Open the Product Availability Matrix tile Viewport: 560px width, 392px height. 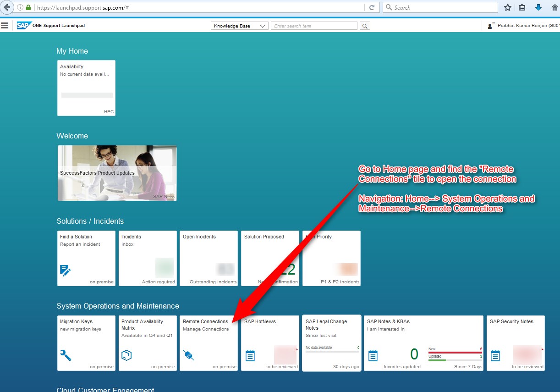(x=148, y=343)
